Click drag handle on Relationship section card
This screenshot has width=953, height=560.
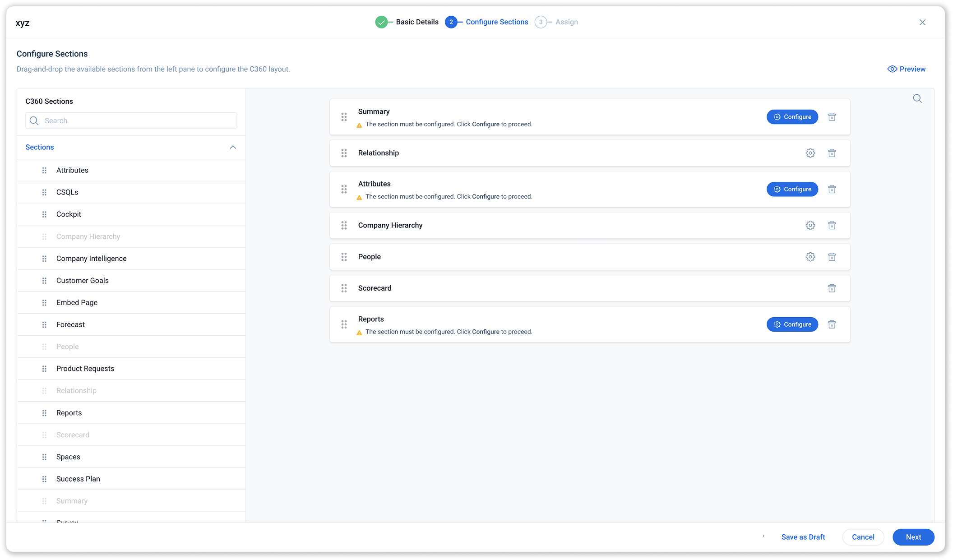344,153
